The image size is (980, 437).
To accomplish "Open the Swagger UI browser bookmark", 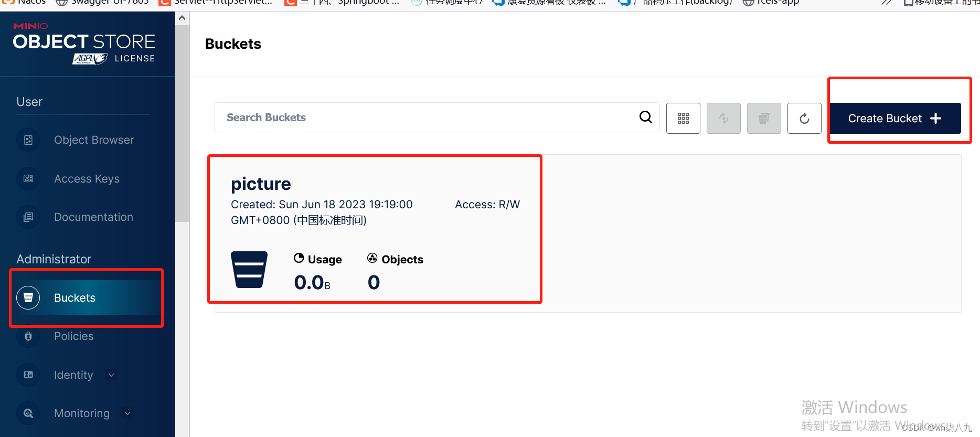I will (x=103, y=3).
